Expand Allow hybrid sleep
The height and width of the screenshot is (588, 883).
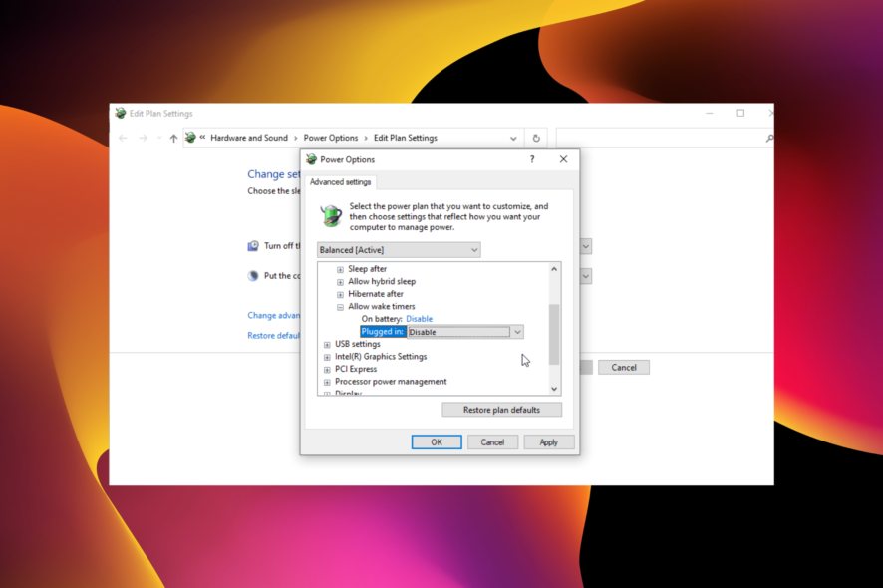pyautogui.click(x=340, y=282)
